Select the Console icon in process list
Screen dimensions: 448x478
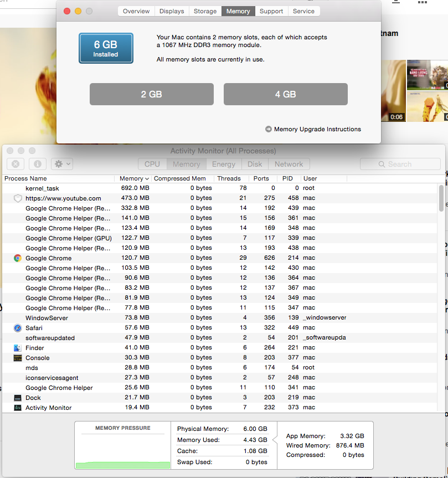(x=18, y=358)
